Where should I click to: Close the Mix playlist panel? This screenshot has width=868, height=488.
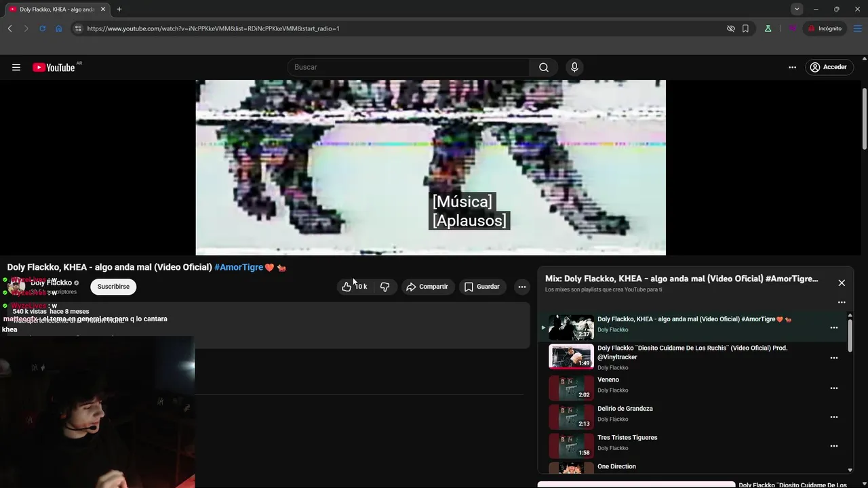pos(842,283)
